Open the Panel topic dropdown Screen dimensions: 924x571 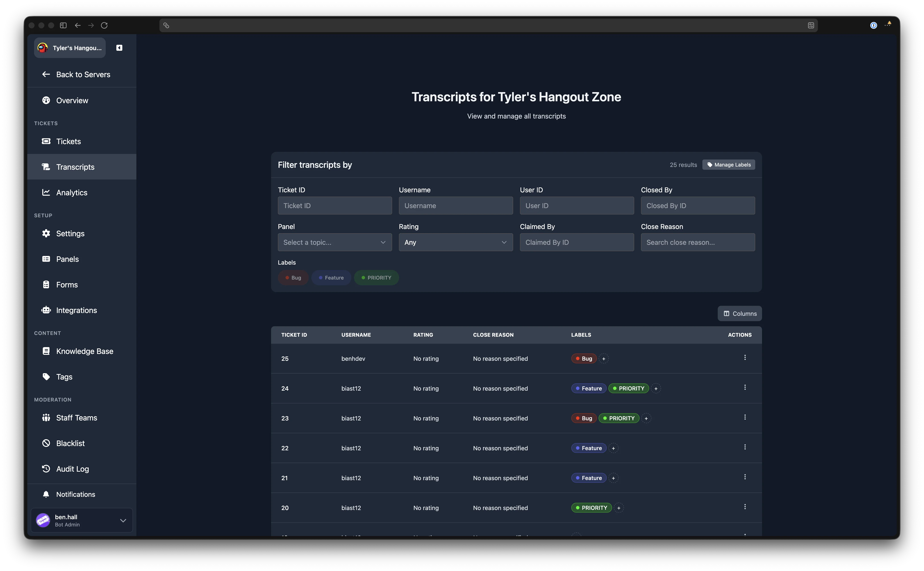(x=334, y=242)
